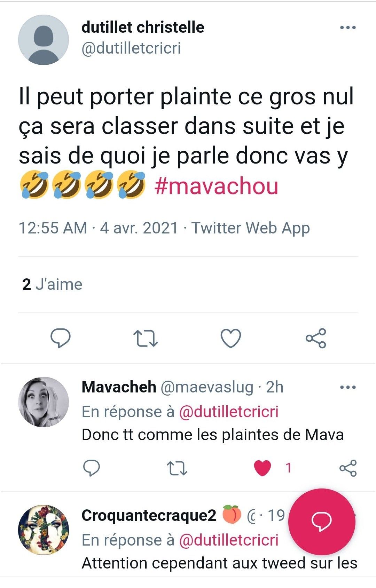Open the #mavachou hashtag
This screenshot has height=588, width=376.
216,186
